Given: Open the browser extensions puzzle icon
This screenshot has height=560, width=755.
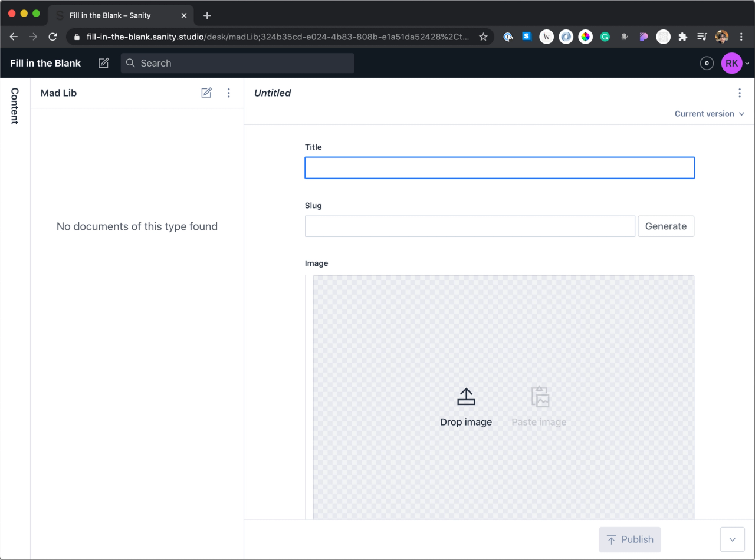Looking at the screenshot, I should [x=682, y=37].
